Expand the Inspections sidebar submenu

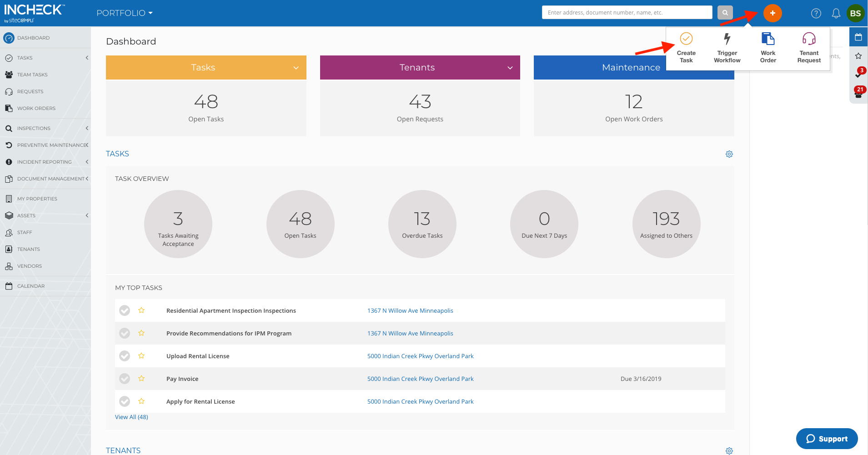coord(86,128)
